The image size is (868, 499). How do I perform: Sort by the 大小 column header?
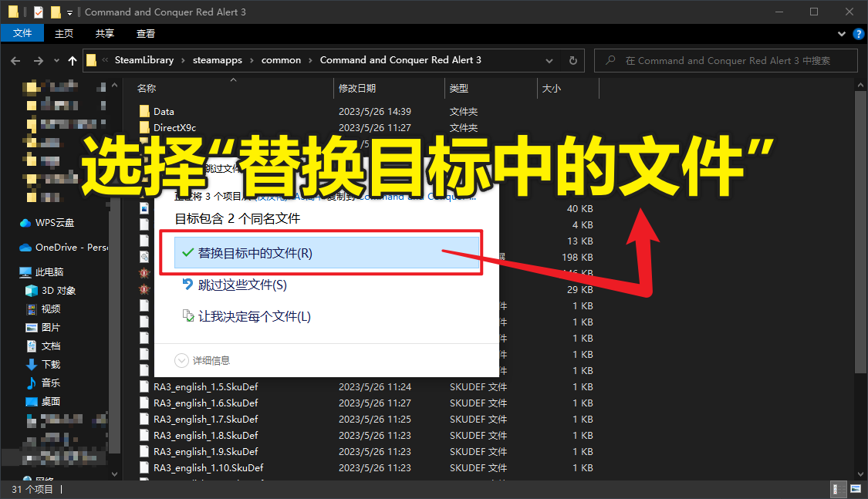[x=552, y=89]
